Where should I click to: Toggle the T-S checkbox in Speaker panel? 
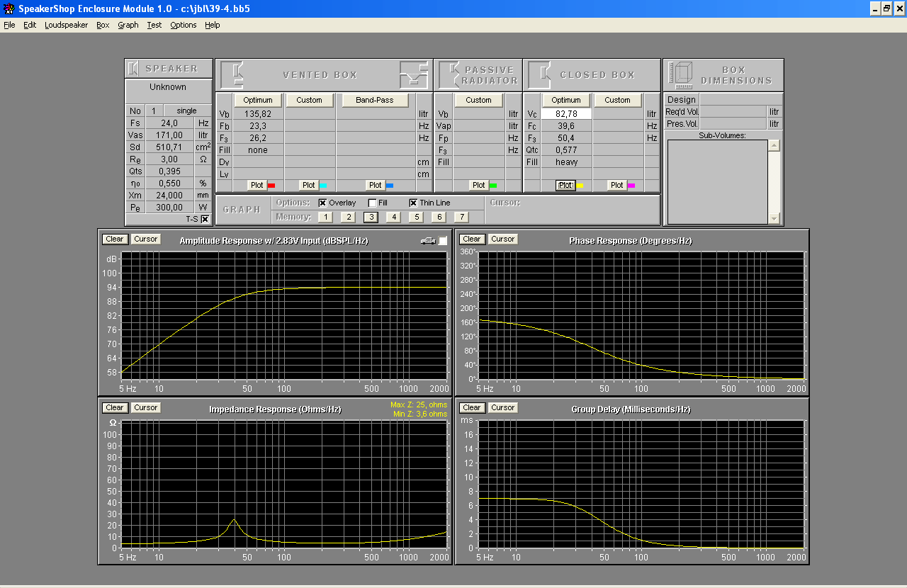[205, 219]
